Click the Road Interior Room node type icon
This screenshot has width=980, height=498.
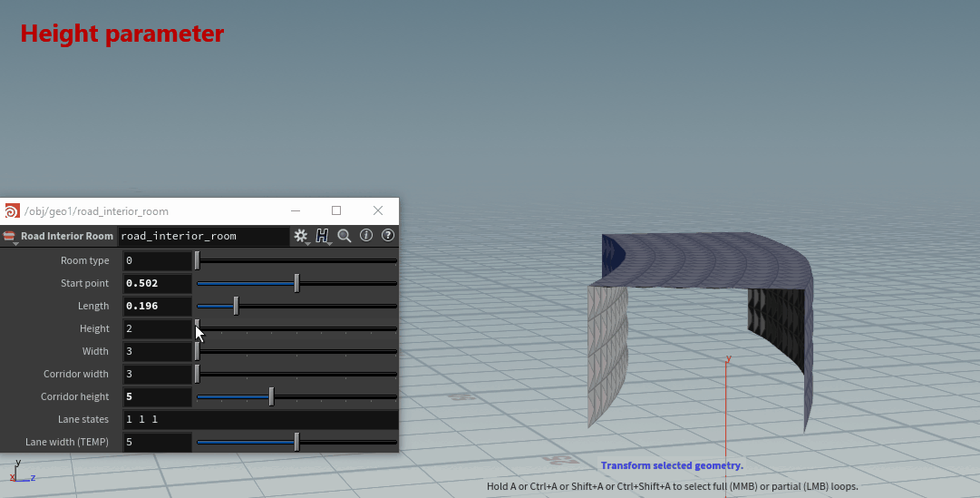(x=10, y=236)
